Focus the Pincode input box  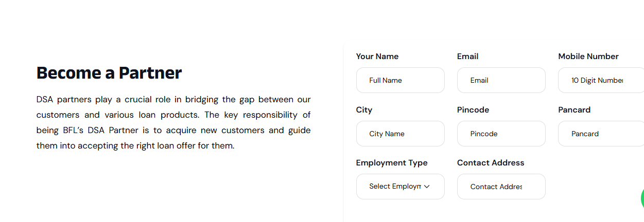[x=501, y=134]
